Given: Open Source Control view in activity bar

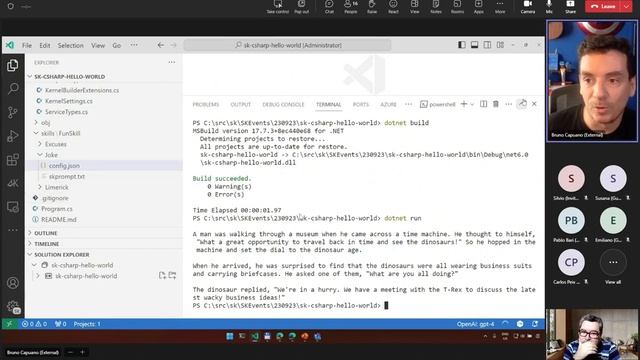Looking at the screenshot, I should tap(13, 112).
